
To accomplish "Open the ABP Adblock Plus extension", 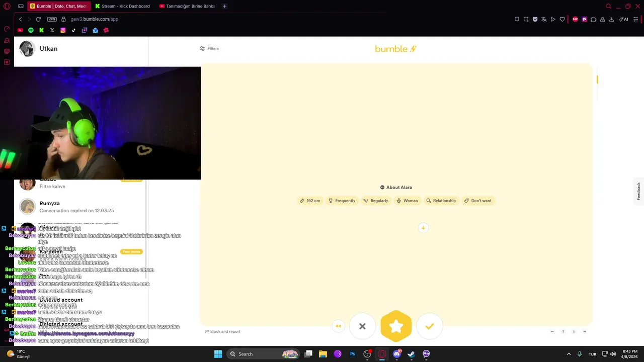I will coord(575,19).
